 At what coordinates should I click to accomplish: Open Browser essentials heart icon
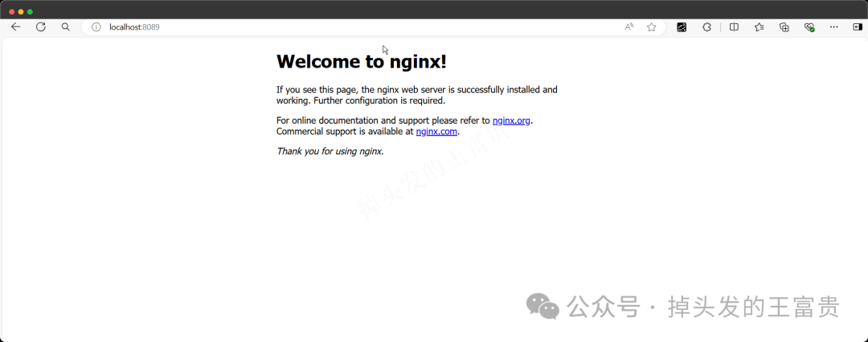point(809,26)
